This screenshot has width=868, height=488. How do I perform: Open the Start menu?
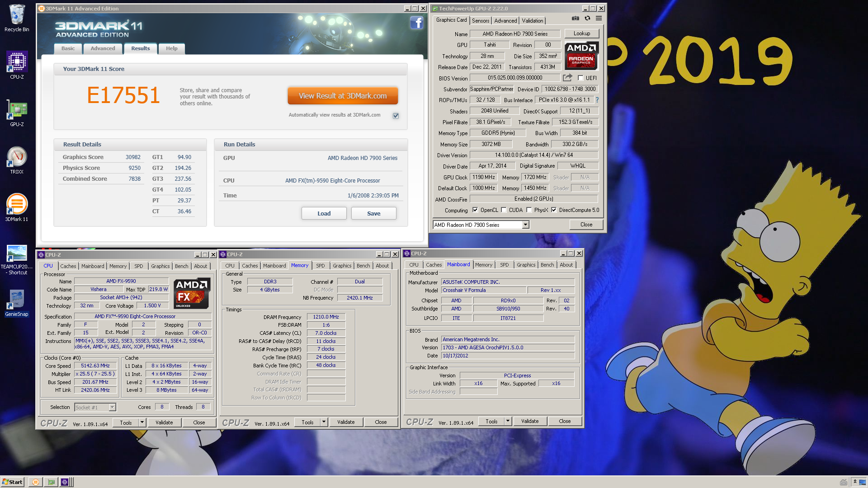pyautogui.click(x=12, y=482)
